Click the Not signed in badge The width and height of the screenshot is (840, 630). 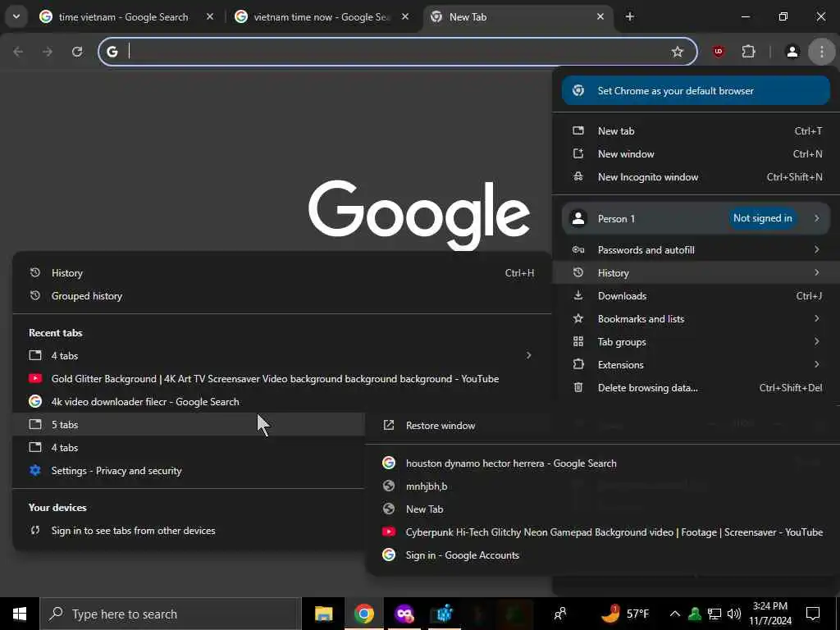[762, 218]
